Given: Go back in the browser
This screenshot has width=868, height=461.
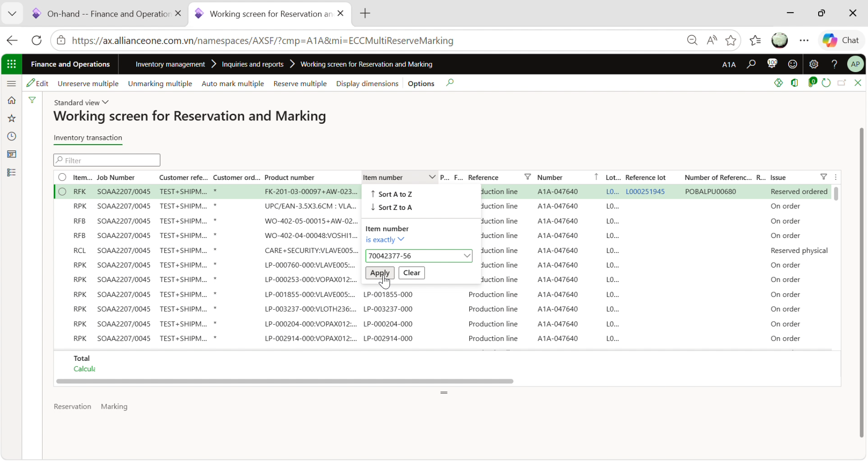Looking at the screenshot, I should pos(12,40).
